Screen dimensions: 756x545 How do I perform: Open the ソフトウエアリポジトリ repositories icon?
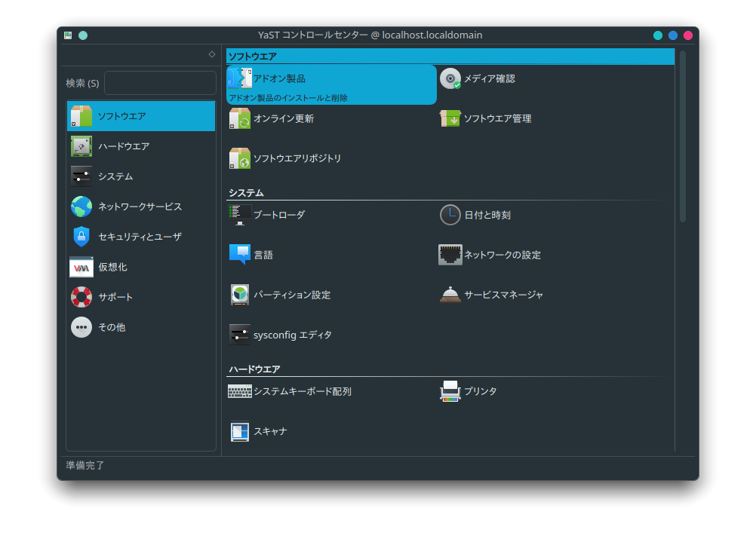(x=240, y=158)
